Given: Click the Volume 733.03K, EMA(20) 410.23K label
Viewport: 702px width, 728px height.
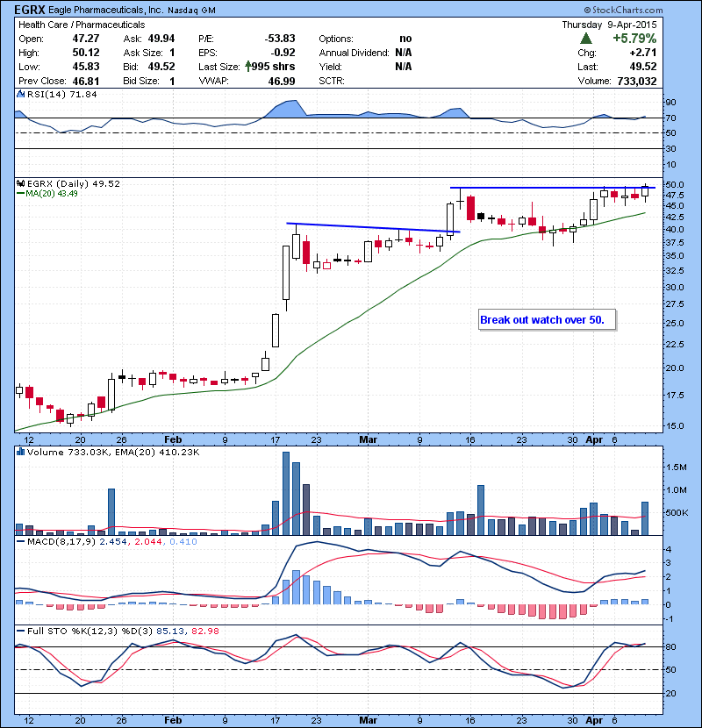Looking at the screenshot, I should point(113,452).
